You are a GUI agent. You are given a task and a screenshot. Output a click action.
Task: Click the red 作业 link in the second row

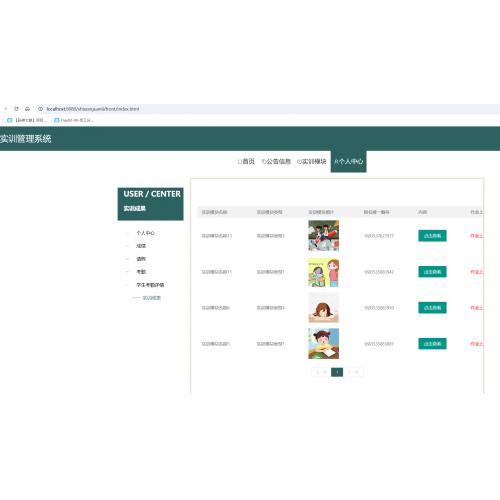pyautogui.click(x=477, y=272)
